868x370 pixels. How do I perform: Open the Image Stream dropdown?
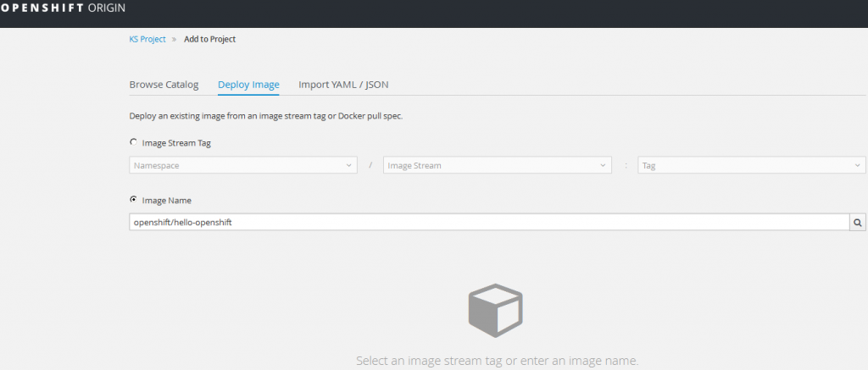click(x=497, y=165)
